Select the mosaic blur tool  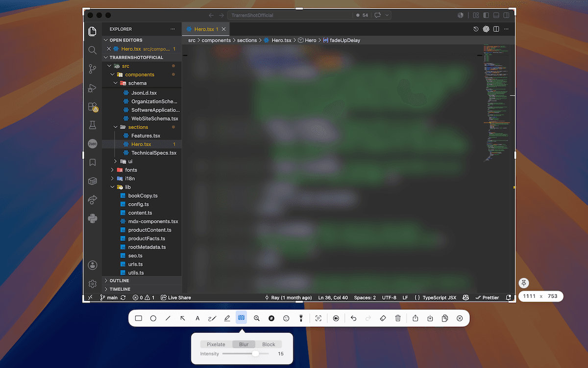(x=241, y=318)
